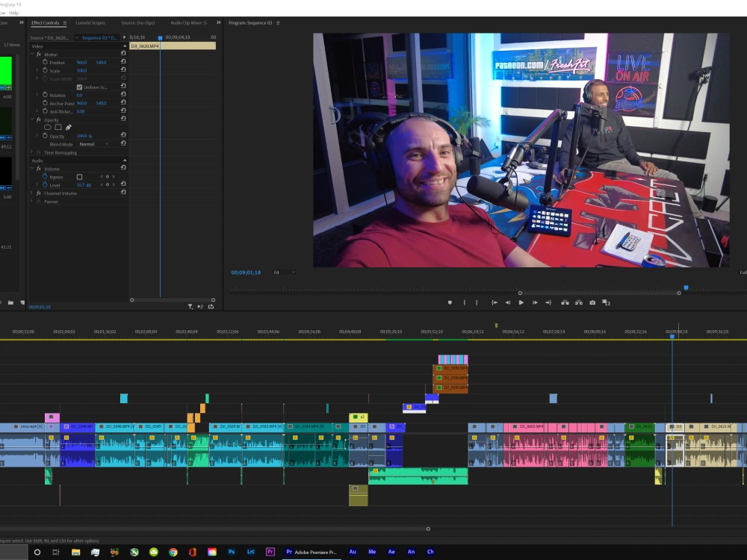This screenshot has width=747, height=560.
Task: Toggle animation stopwatch for Scale
Action: [x=46, y=70]
